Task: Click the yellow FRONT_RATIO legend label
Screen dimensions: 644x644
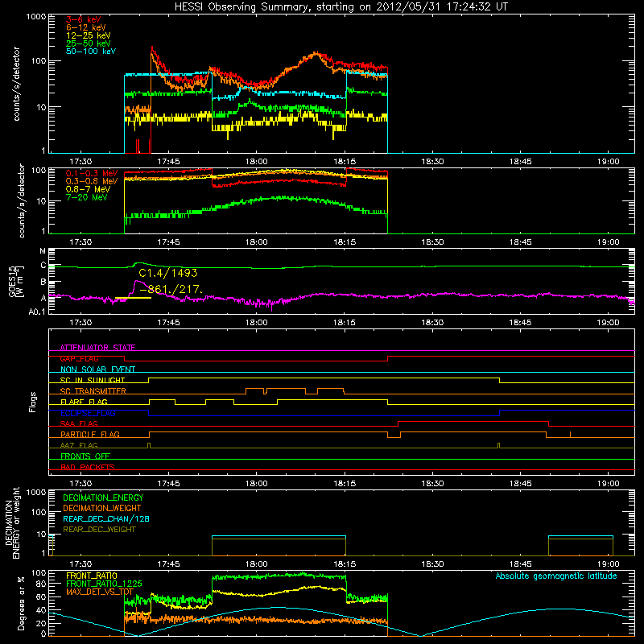Action: (92, 576)
